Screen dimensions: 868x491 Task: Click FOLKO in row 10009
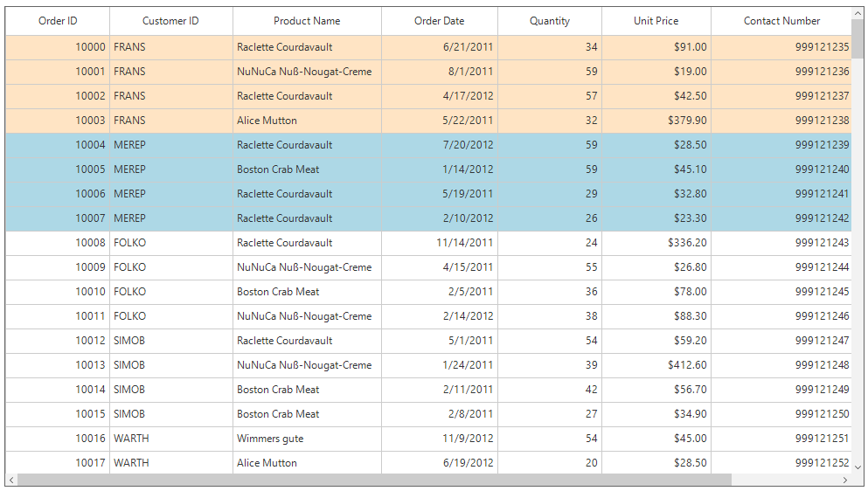[171, 267]
